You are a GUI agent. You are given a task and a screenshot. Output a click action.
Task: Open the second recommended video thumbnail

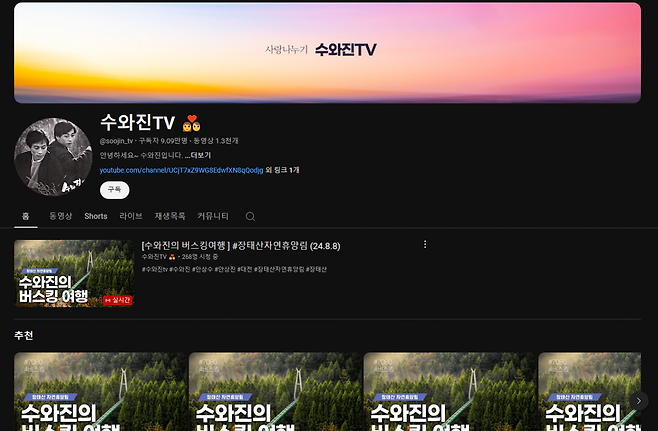(275, 392)
